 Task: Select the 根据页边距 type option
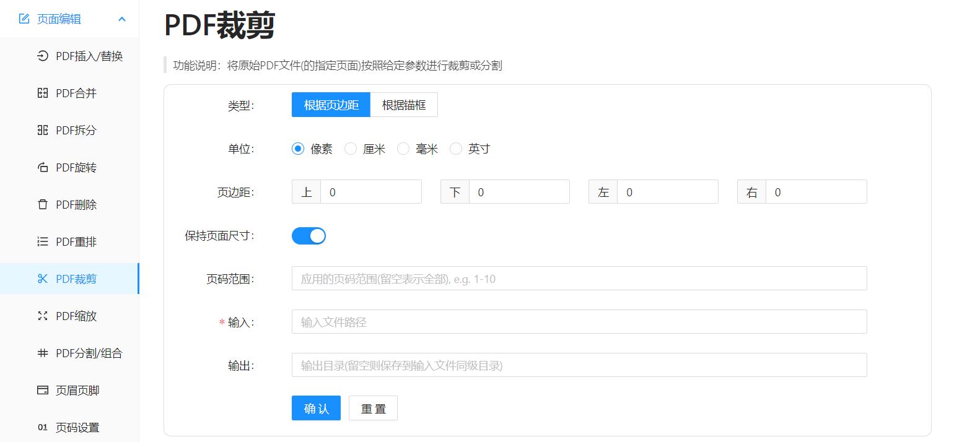click(x=331, y=105)
